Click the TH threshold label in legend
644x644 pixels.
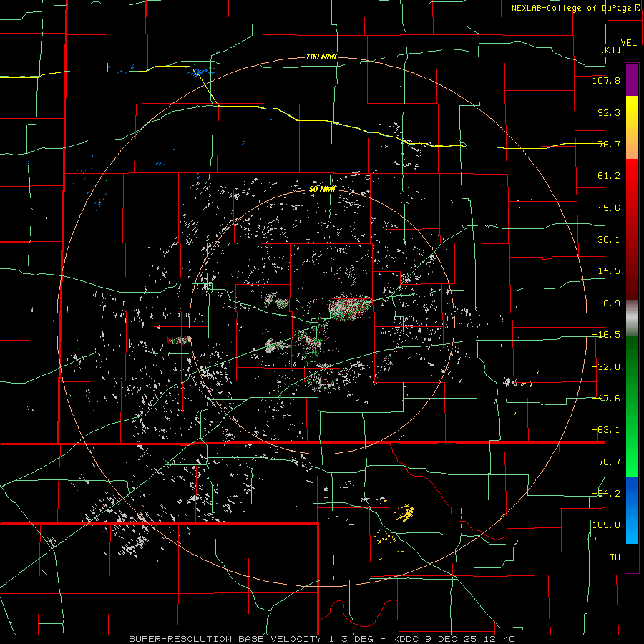(x=615, y=557)
